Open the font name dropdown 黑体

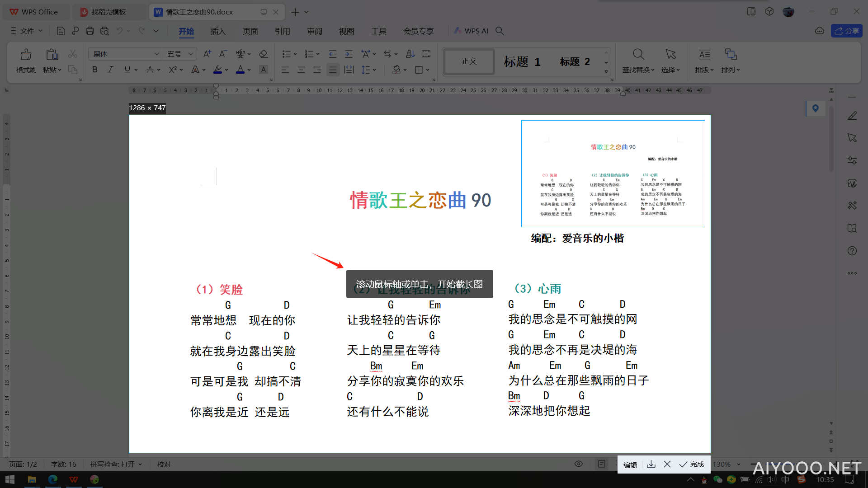pos(156,54)
